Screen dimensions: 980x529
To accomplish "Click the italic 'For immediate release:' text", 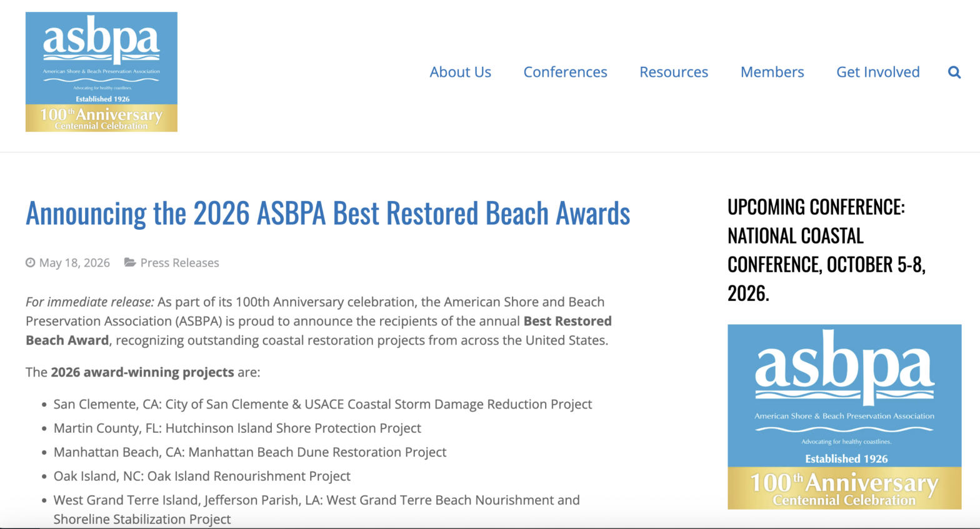I will pos(90,302).
